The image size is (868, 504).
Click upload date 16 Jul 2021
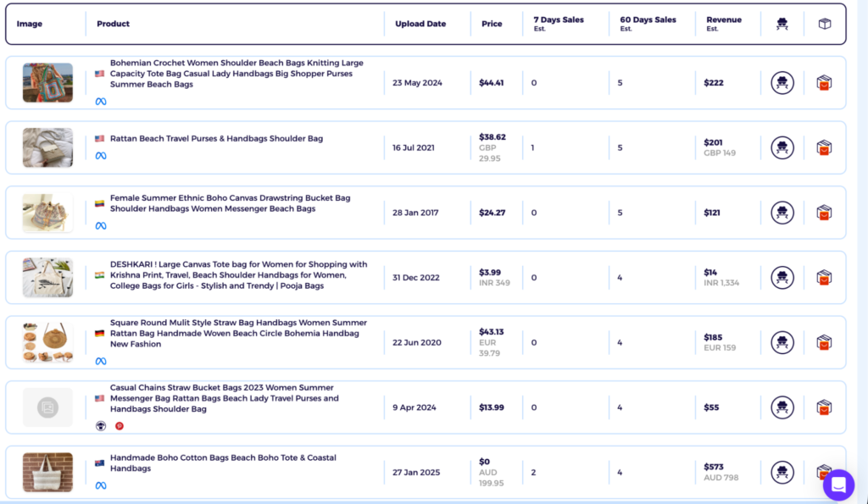pos(414,147)
